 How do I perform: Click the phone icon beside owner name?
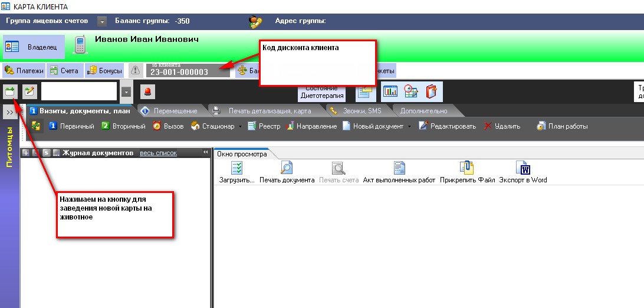(x=80, y=46)
